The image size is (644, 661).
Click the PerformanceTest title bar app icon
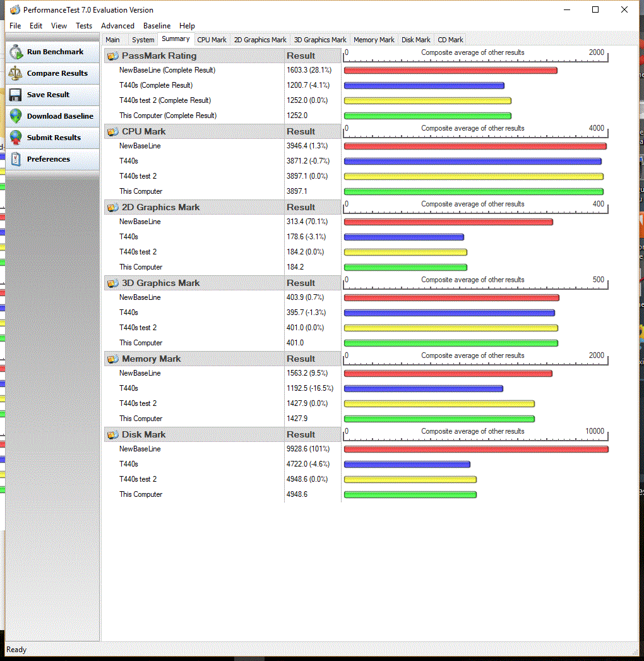[x=15, y=9]
